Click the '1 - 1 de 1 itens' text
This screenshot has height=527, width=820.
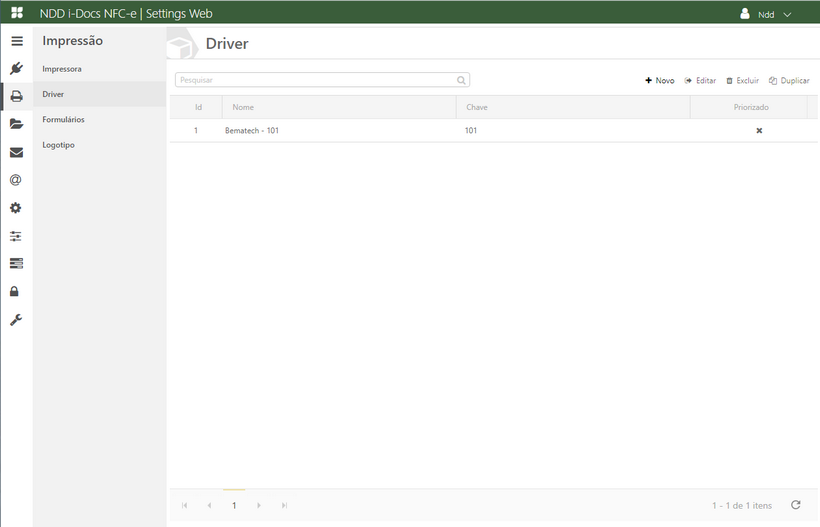tap(742, 506)
